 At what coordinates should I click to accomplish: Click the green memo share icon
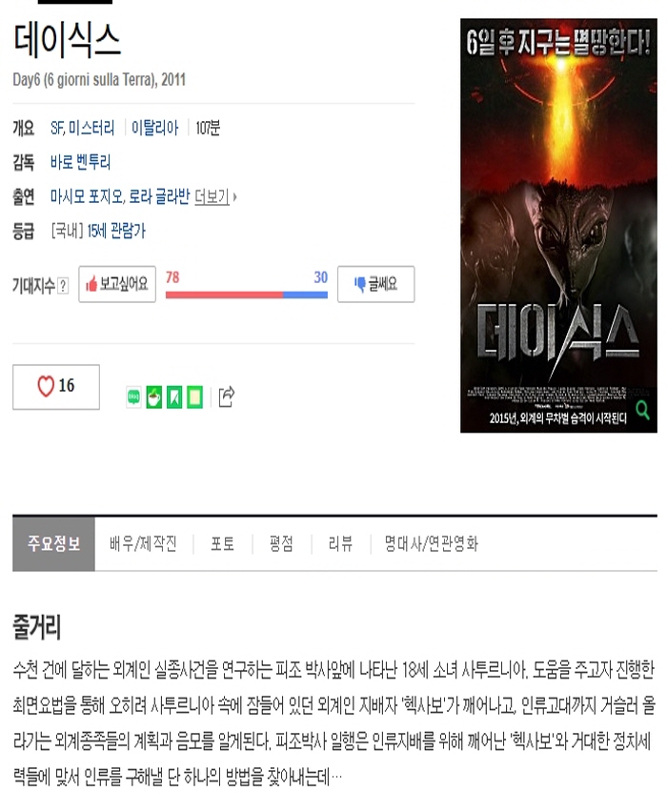194,397
